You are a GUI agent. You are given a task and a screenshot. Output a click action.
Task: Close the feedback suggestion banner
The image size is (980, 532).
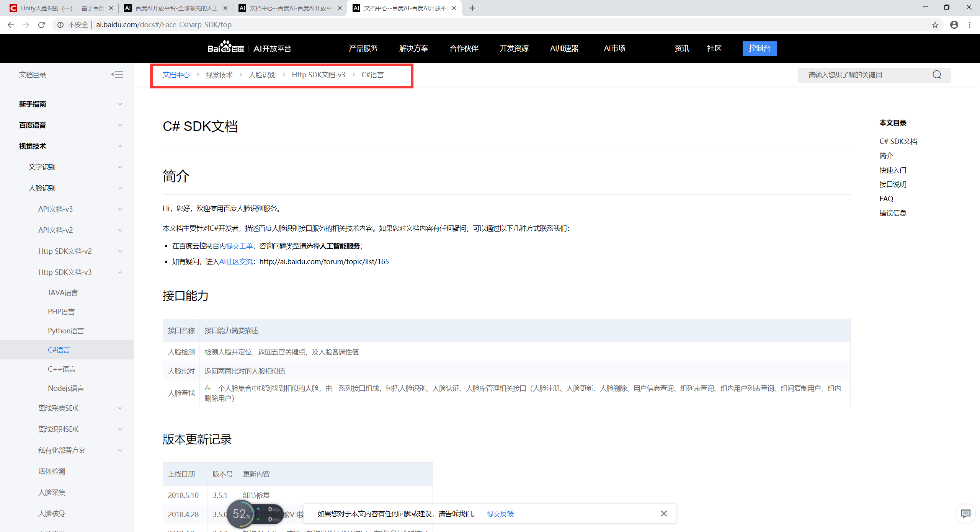point(664,514)
